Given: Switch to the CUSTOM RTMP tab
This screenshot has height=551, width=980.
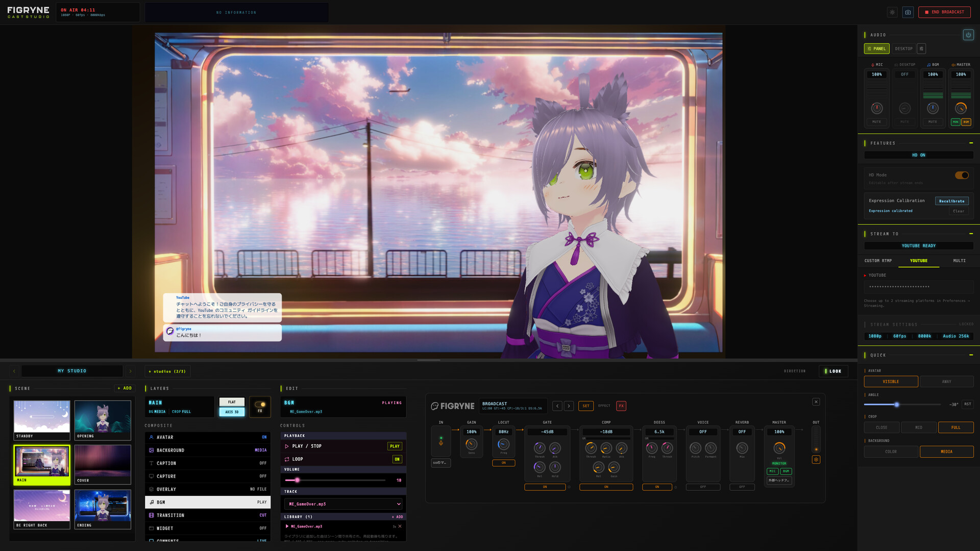Looking at the screenshot, I should tap(878, 261).
